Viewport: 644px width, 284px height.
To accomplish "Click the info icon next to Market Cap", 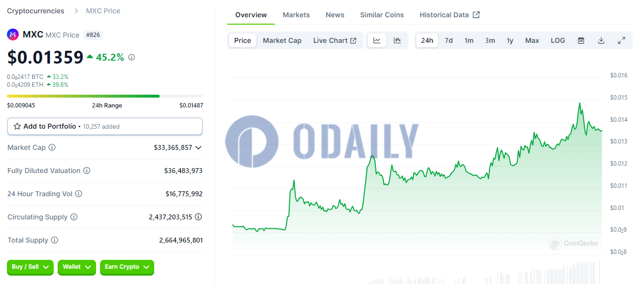I will point(52,147).
